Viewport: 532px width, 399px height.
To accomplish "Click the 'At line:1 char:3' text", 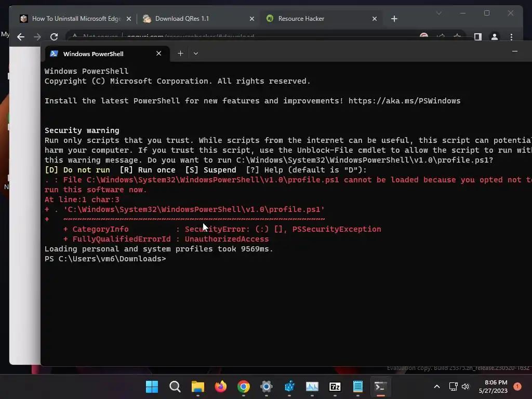I will coord(82,199).
